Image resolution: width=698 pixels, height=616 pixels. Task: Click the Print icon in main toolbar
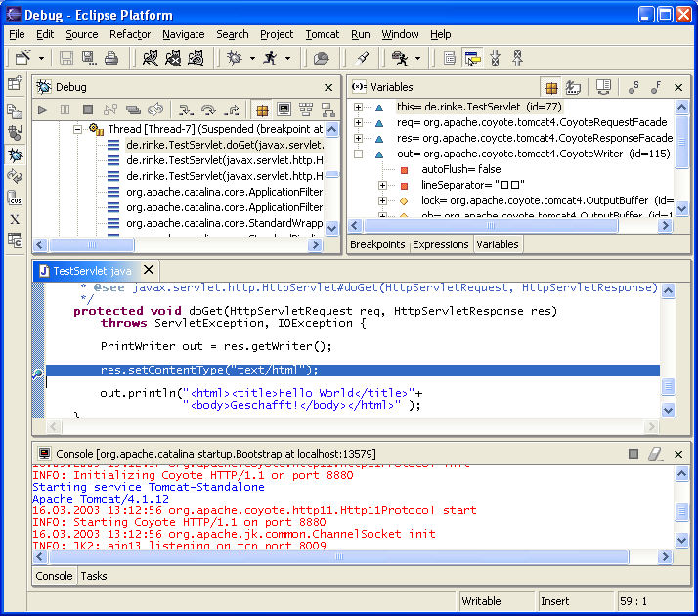pos(111,59)
